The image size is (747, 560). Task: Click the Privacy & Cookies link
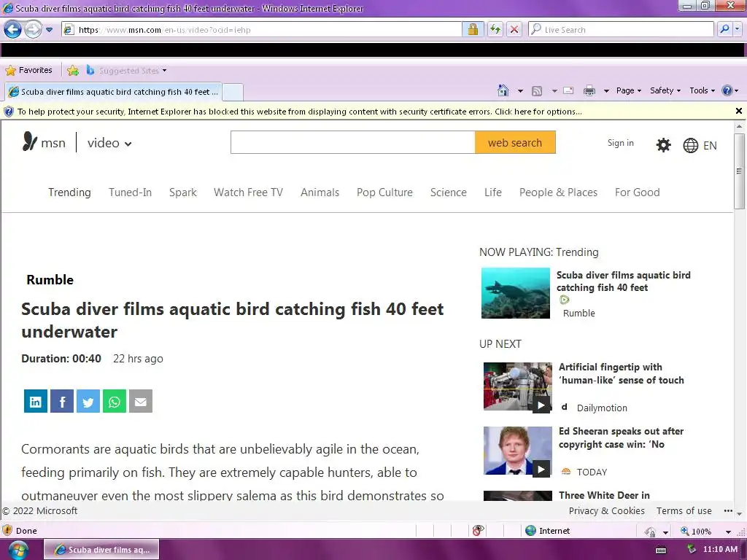pos(606,511)
